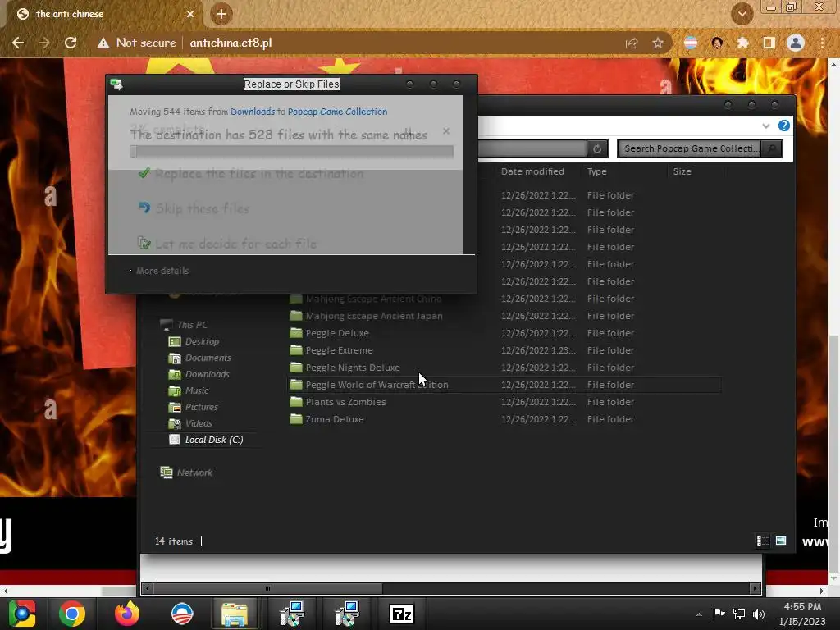Click the Downloads link in the dialog
The image size is (840, 630).
(x=253, y=112)
